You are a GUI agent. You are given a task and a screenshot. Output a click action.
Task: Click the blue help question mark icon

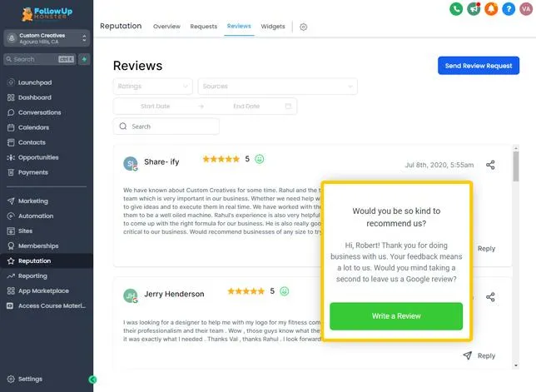coord(509,9)
